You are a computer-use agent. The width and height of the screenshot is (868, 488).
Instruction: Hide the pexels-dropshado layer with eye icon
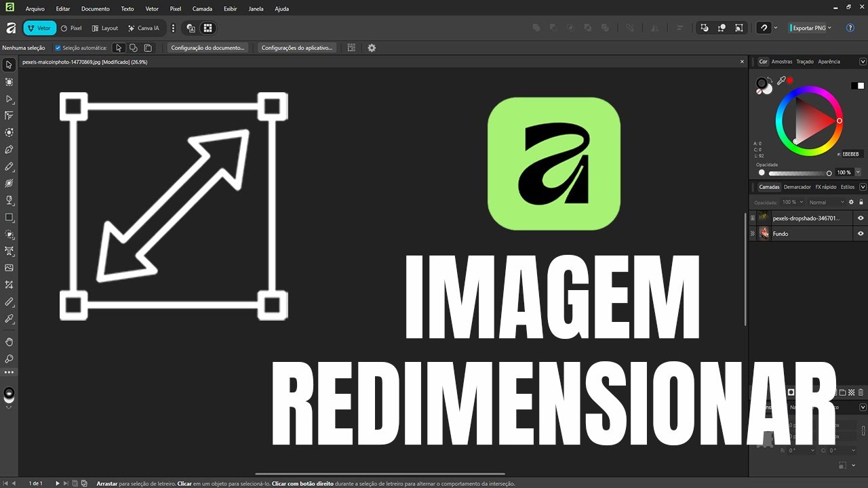pos(861,218)
